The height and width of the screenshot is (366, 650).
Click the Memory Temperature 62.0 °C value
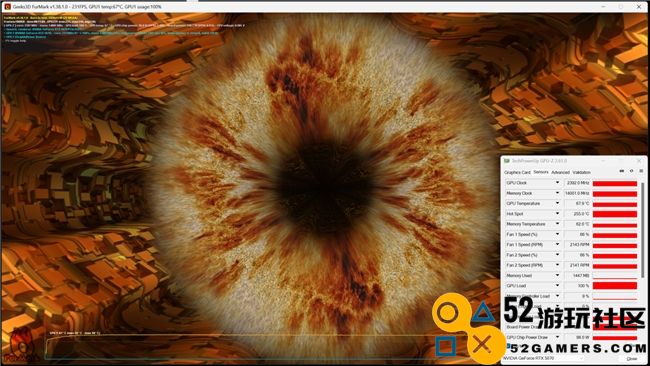tap(577, 224)
